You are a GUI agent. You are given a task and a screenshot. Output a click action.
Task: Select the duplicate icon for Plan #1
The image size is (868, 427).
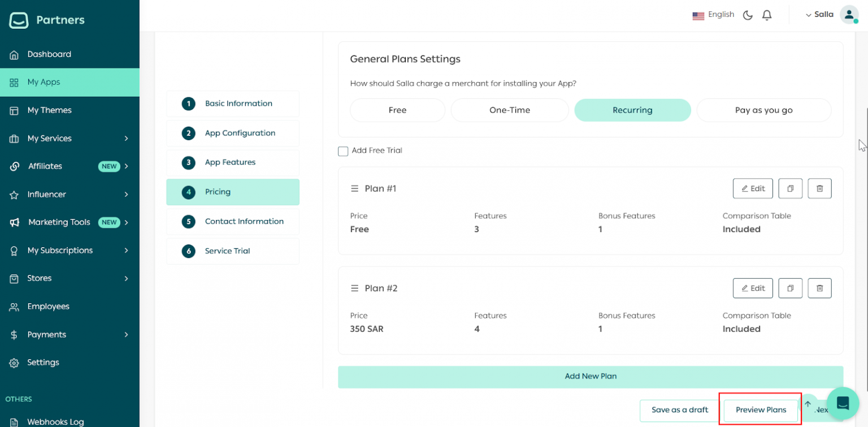[790, 188]
